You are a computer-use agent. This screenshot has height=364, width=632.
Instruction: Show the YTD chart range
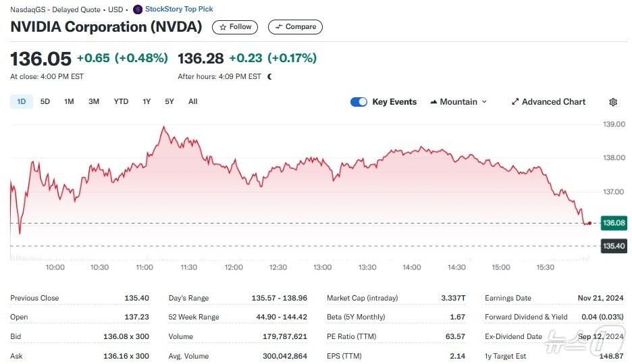click(121, 102)
